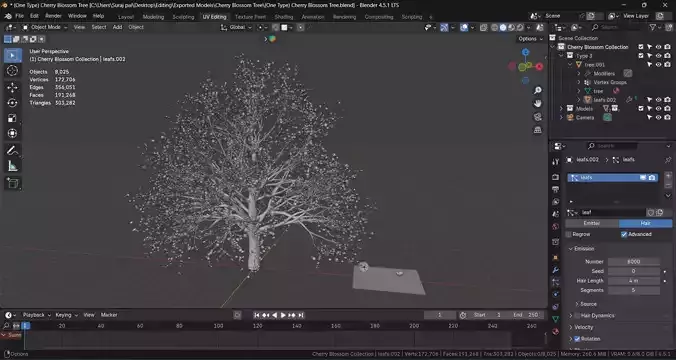Jump to the timeline end frame
The image size is (676, 360).
301,315
